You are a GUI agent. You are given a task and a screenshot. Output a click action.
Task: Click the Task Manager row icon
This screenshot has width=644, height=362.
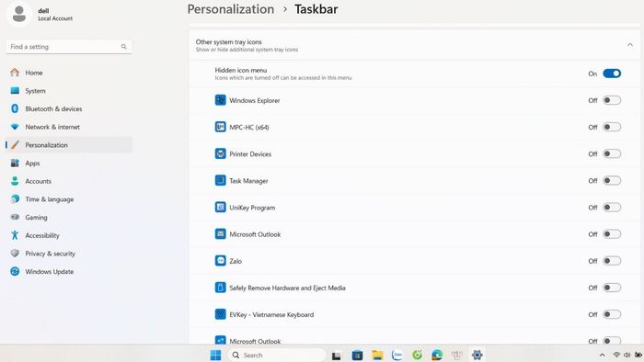[221, 180]
